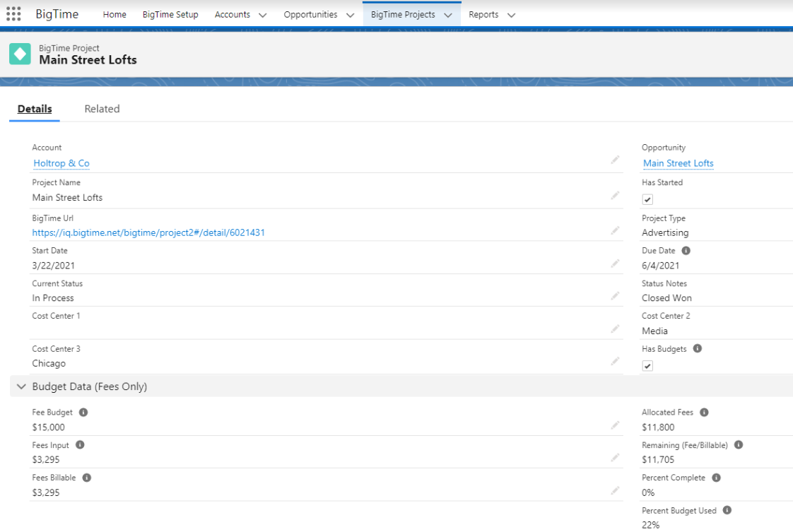This screenshot has width=793, height=532.
Task: Open the BigTime Setup tab
Action: (x=170, y=15)
